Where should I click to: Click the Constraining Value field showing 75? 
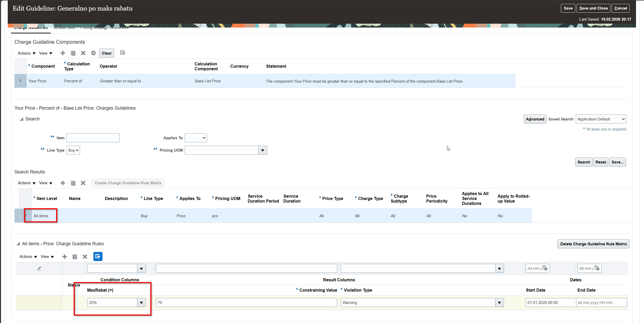[x=246, y=303]
